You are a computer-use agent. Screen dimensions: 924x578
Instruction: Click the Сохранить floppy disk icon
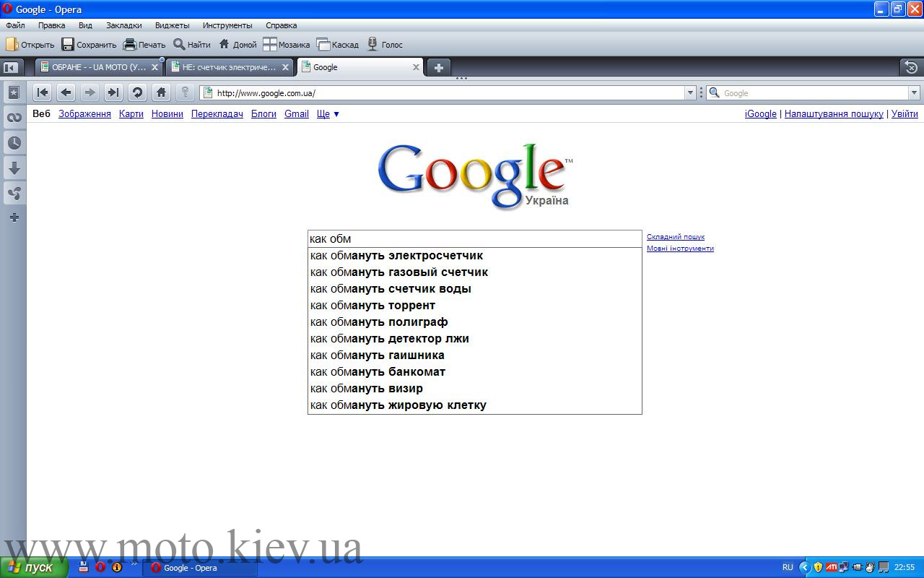(68, 44)
